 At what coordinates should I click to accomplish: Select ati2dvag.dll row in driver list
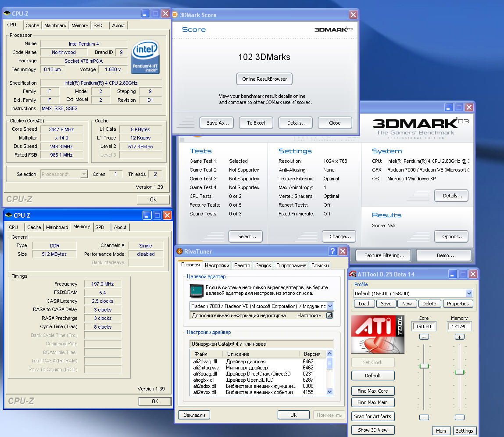(259, 362)
